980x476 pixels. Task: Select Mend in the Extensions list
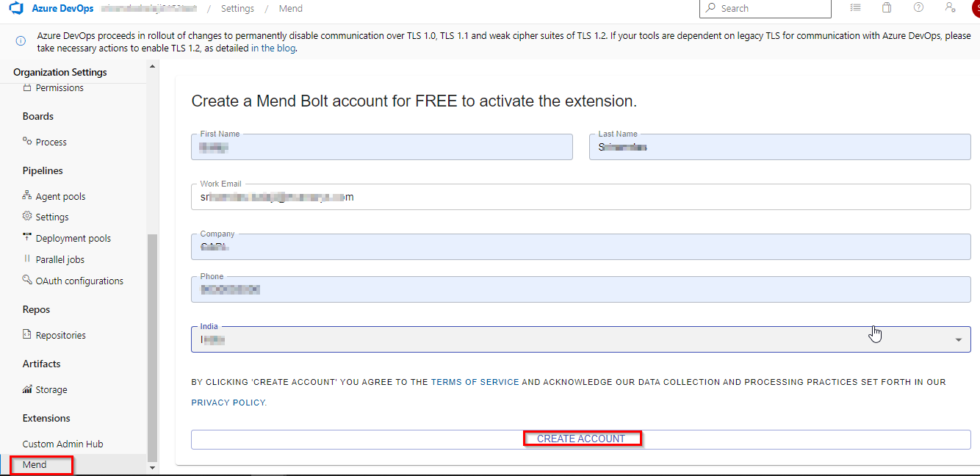[x=35, y=464]
